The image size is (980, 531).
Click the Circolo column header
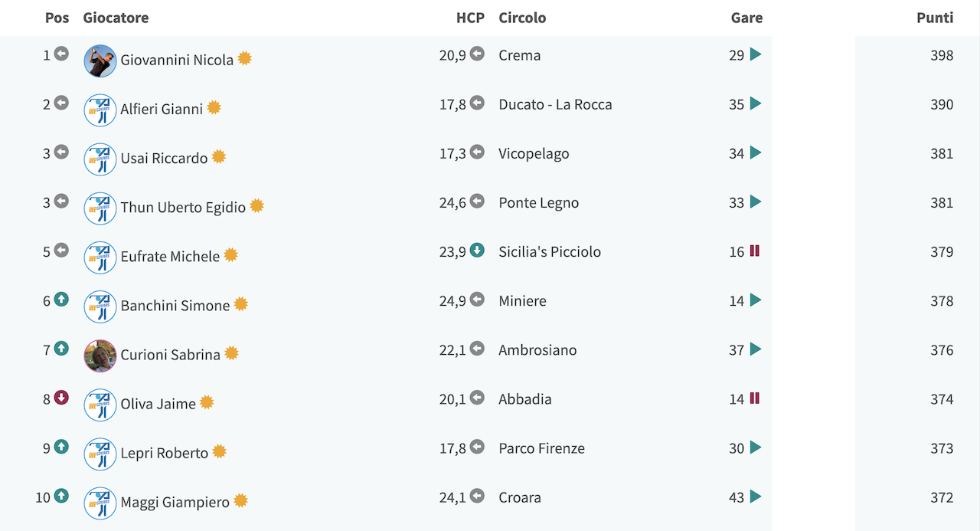tap(522, 18)
